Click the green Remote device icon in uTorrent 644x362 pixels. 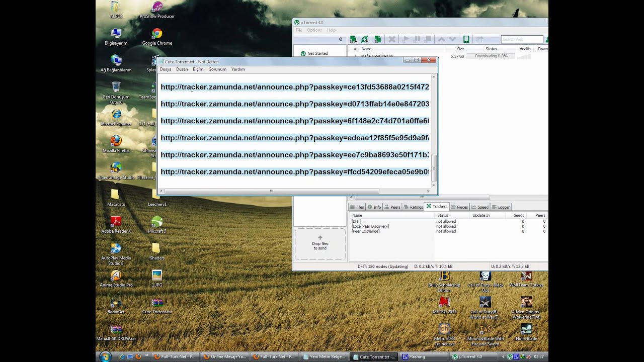(466, 39)
